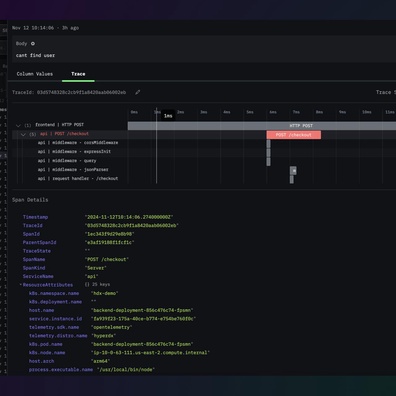The width and height of the screenshot is (396, 396).
Task: Click the k8s.pod.name key
Action: [46, 344]
